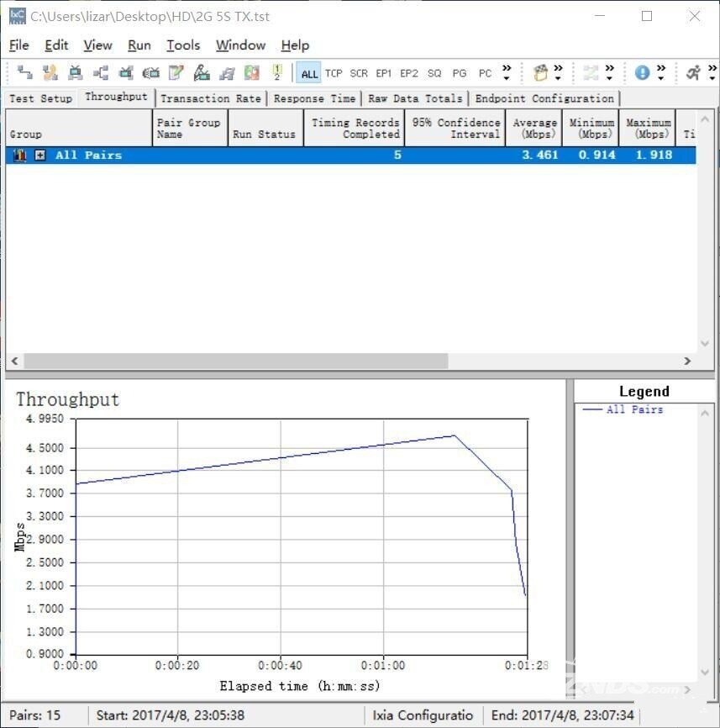720x728 pixels.
Task: Click the blue info help icon
Action: tap(642, 72)
